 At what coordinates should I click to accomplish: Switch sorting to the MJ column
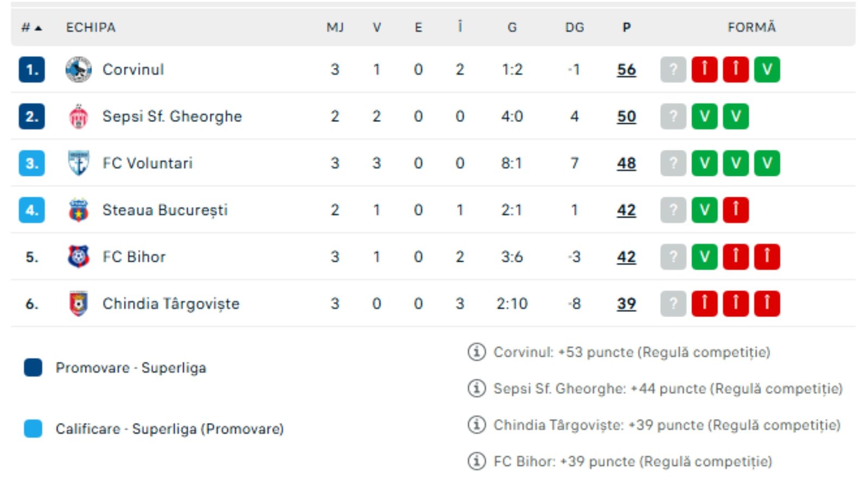[336, 27]
